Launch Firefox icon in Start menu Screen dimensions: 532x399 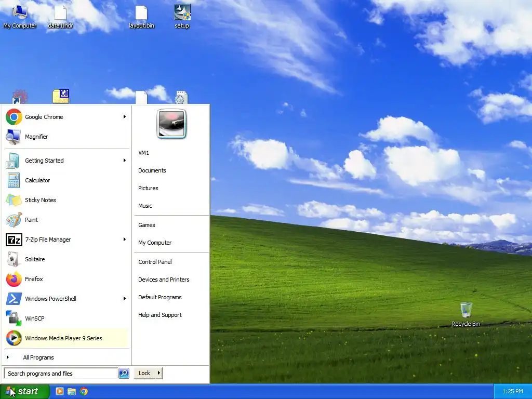point(14,279)
